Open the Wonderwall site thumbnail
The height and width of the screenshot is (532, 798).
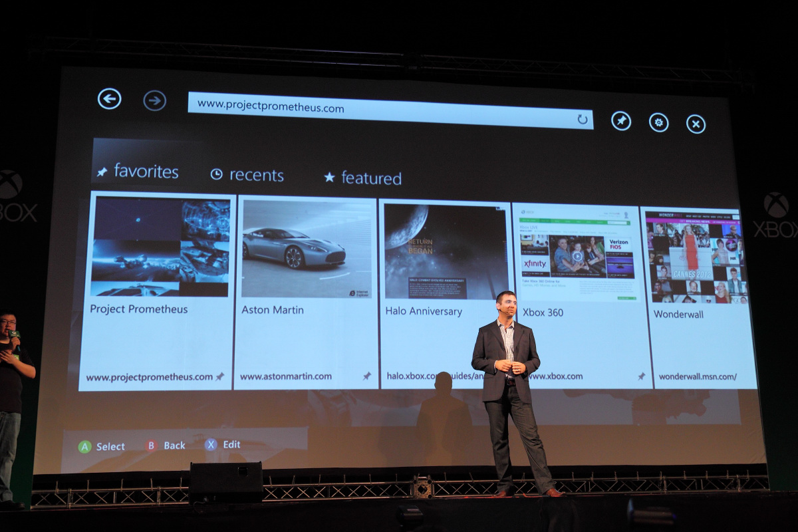[x=696, y=257]
